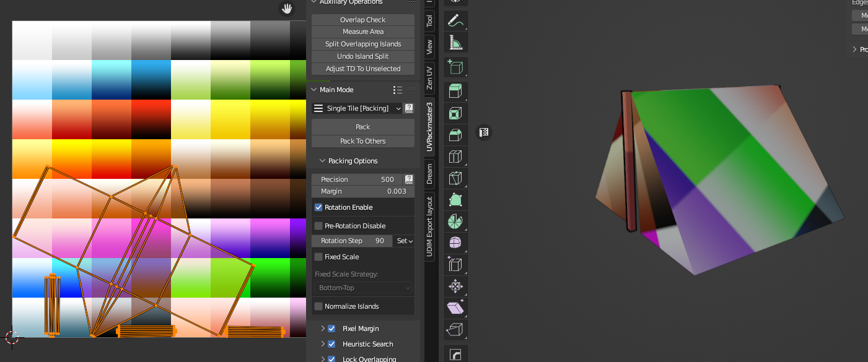Select the Shear tool
868x362 pixels.
456,308
